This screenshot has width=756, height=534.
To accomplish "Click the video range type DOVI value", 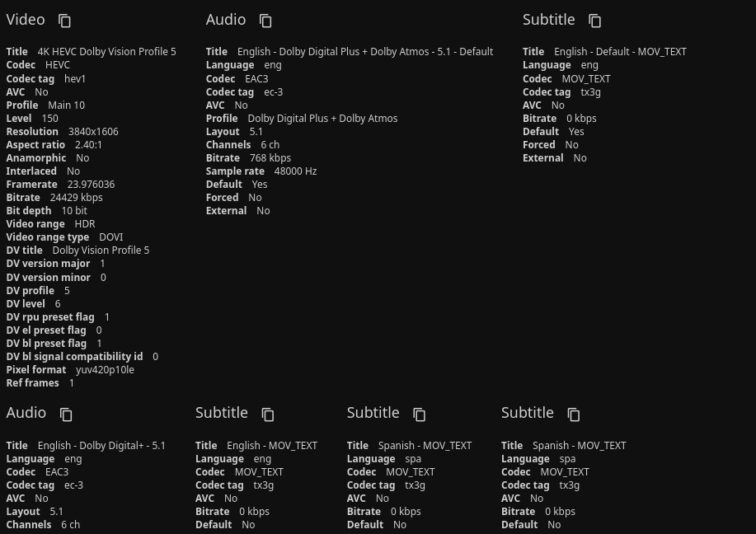I will pos(110,237).
